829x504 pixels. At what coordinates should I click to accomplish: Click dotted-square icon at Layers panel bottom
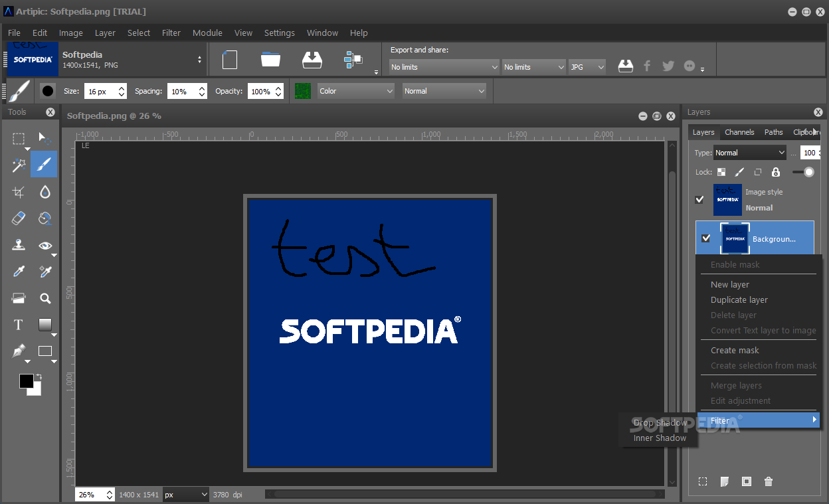(x=703, y=481)
